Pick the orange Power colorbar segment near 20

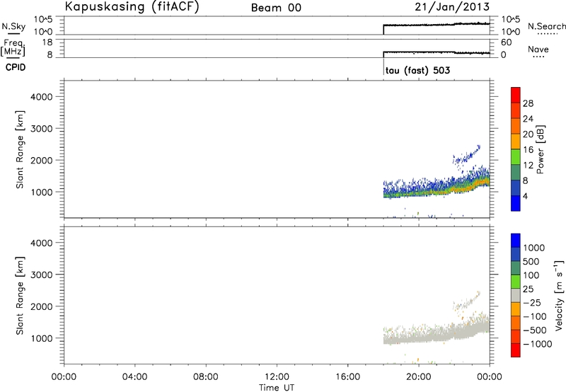coord(516,126)
